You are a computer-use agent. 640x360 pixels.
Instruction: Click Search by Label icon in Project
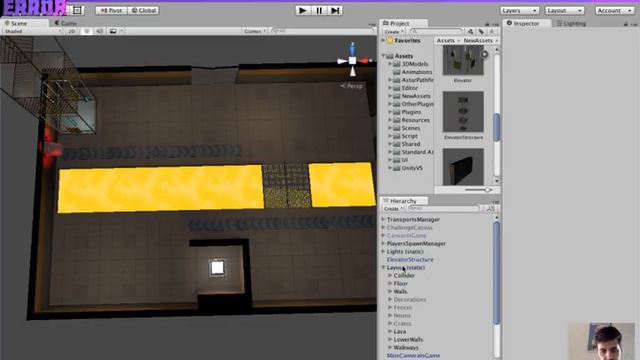pyautogui.click(x=481, y=31)
